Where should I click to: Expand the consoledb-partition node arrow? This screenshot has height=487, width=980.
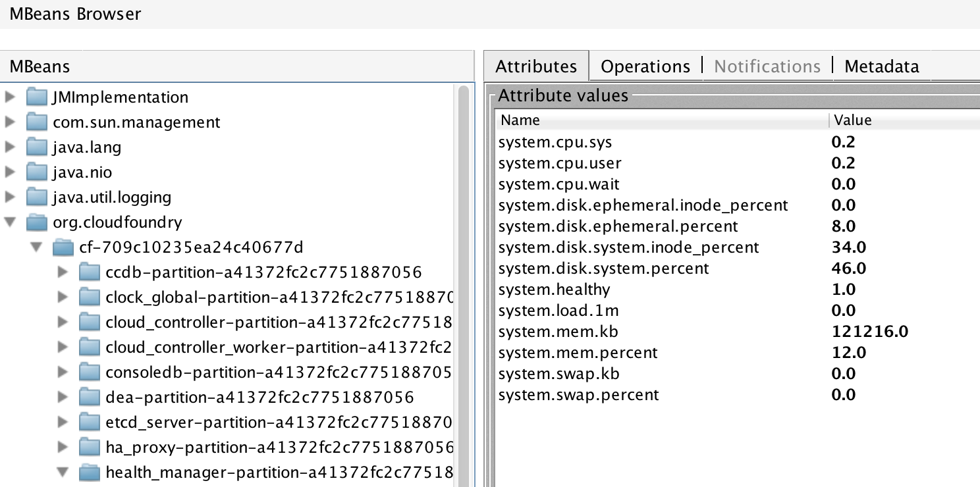click(63, 372)
